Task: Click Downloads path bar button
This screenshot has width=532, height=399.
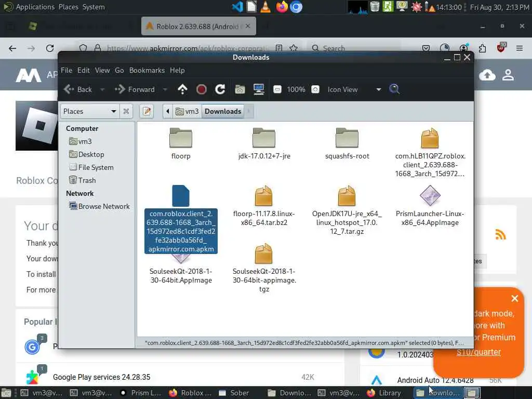Action: coord(223,111)
